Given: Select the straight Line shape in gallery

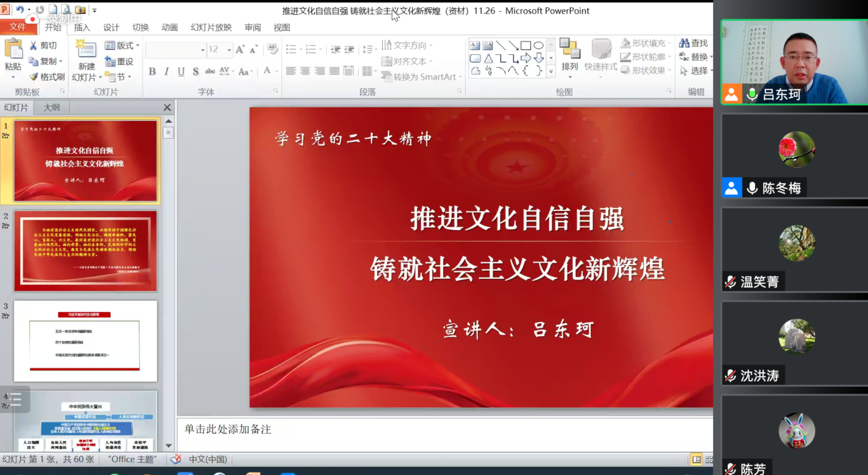Looking at the screenshot, I should 501,46.
